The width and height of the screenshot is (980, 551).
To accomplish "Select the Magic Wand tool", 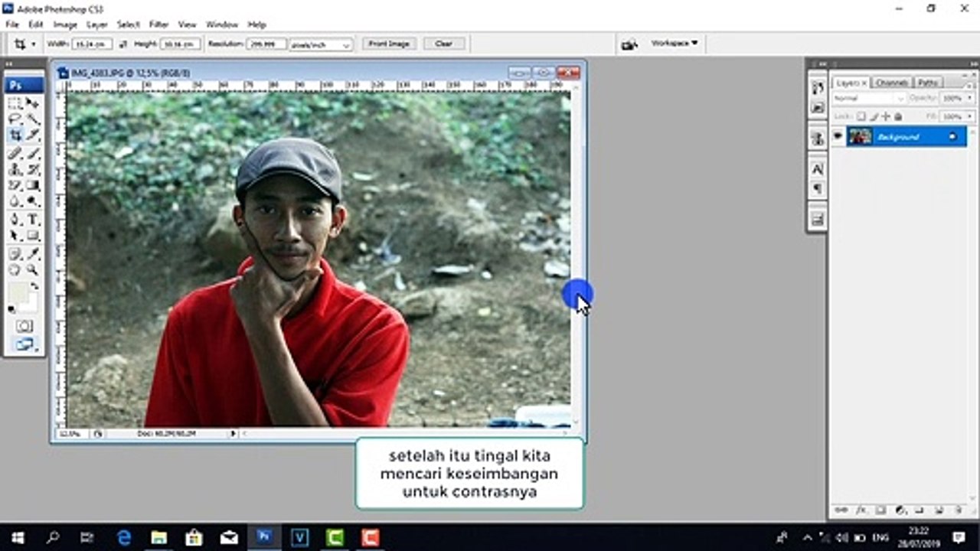I will tap(33, 119).
